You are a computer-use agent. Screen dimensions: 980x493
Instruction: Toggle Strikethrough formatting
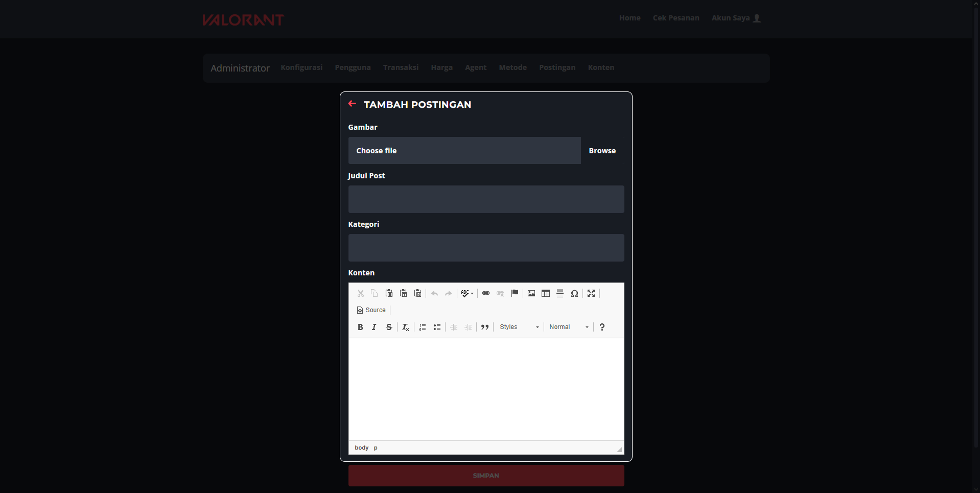389,327
